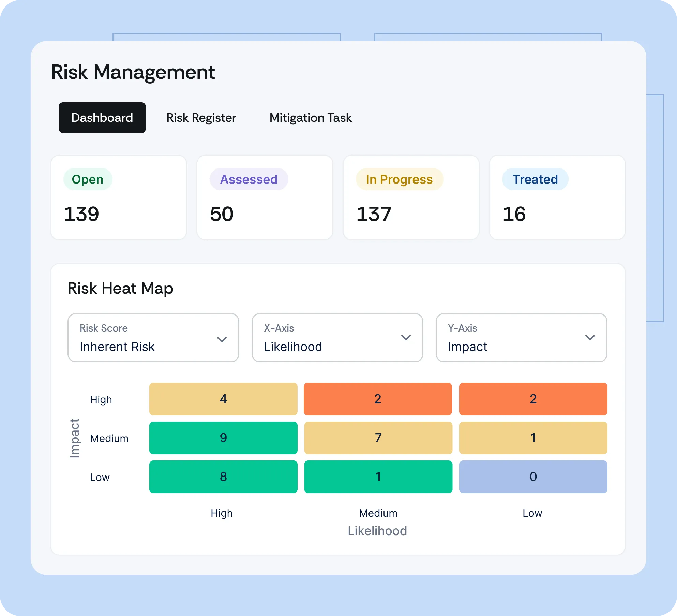The height and width of the screenshot is (616, 677).
Task: Select the orange High impact, Medium likelihood cell
Action: click(378, 399)
